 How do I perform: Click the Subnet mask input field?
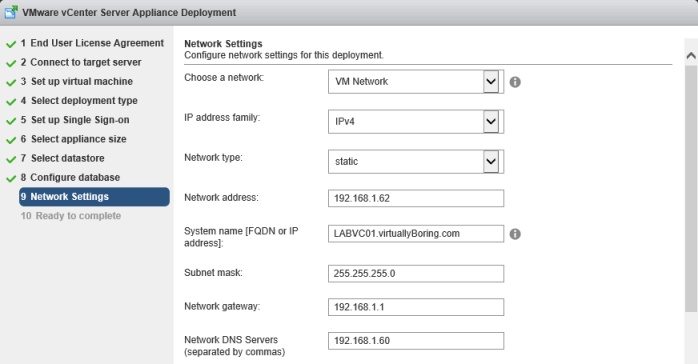point(416,273)
